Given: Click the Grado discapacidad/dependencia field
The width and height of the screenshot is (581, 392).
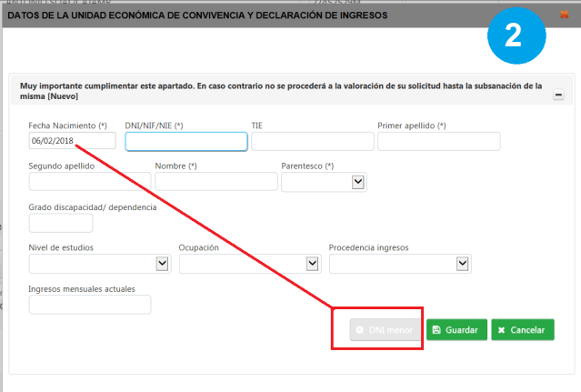Looking at the screenshot, I should coord(61,224).
